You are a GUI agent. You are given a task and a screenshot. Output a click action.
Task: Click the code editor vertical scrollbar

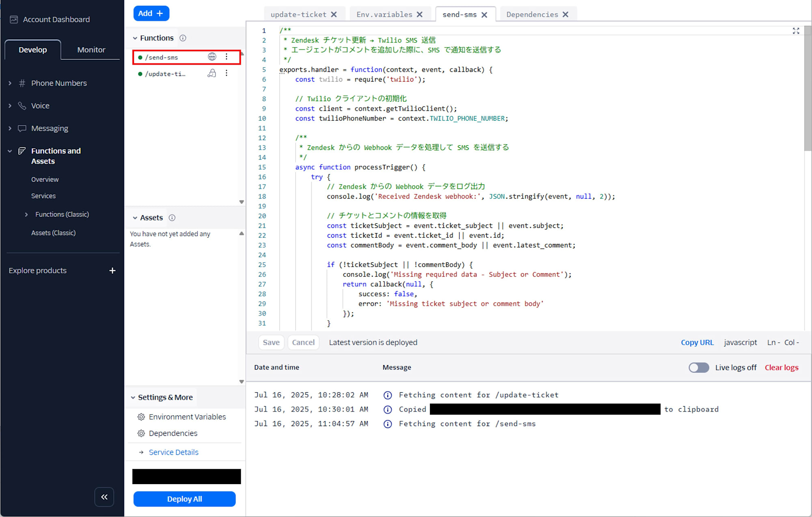click(808, 89)
